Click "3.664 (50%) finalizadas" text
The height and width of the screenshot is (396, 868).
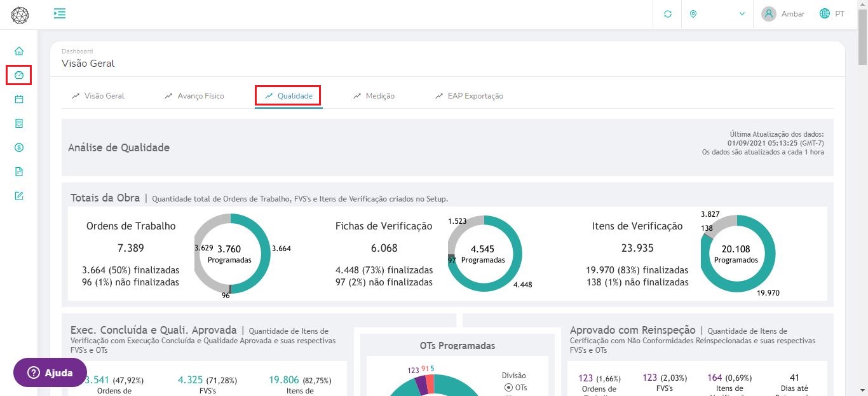(130, 270)
